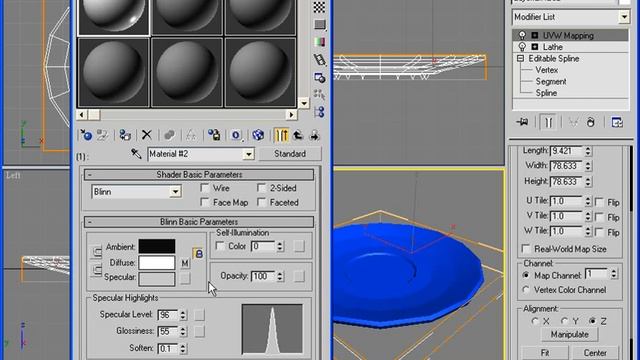640x360 pixels.
Task: Select Map Channel radio button
Action: [x=526, y=276]
